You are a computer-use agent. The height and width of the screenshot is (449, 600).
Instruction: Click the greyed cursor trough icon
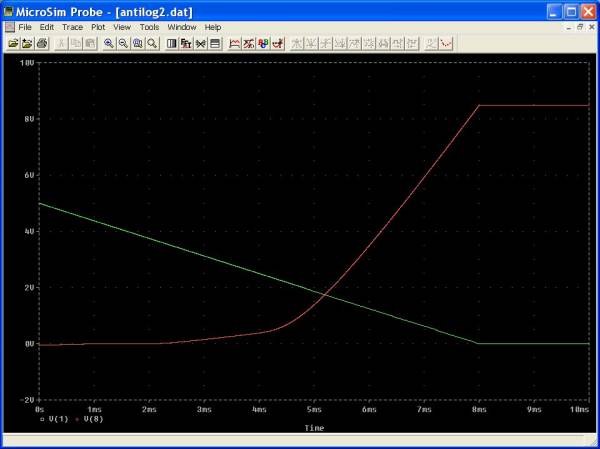[x=311, y=44]
